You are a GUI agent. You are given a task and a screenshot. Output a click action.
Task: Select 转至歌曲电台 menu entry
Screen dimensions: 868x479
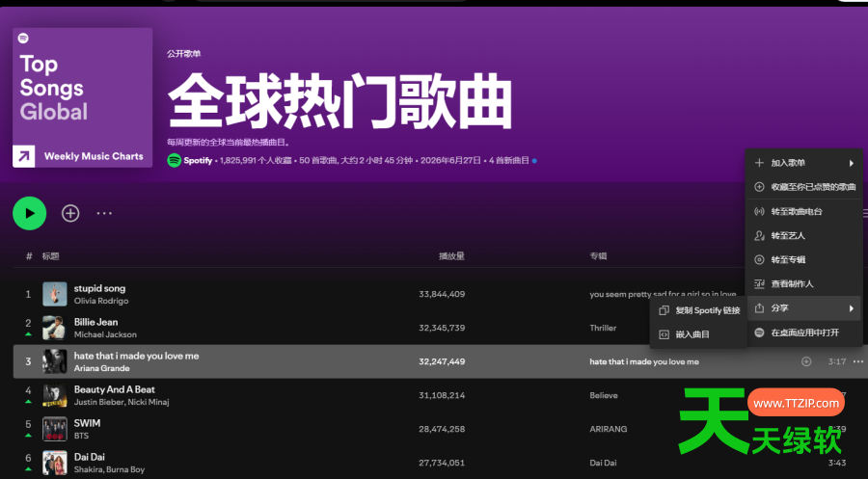803,211
